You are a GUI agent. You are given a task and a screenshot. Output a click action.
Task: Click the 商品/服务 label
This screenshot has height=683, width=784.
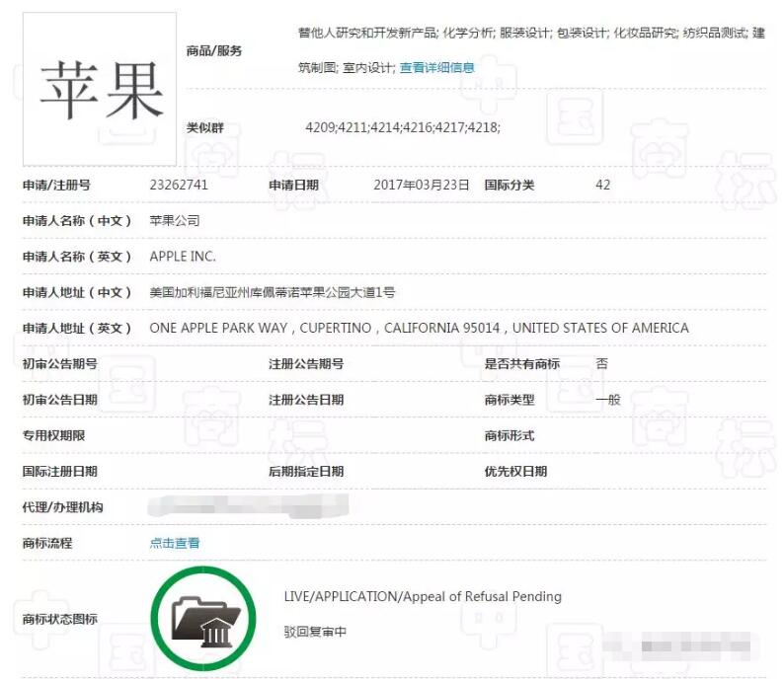214,50
